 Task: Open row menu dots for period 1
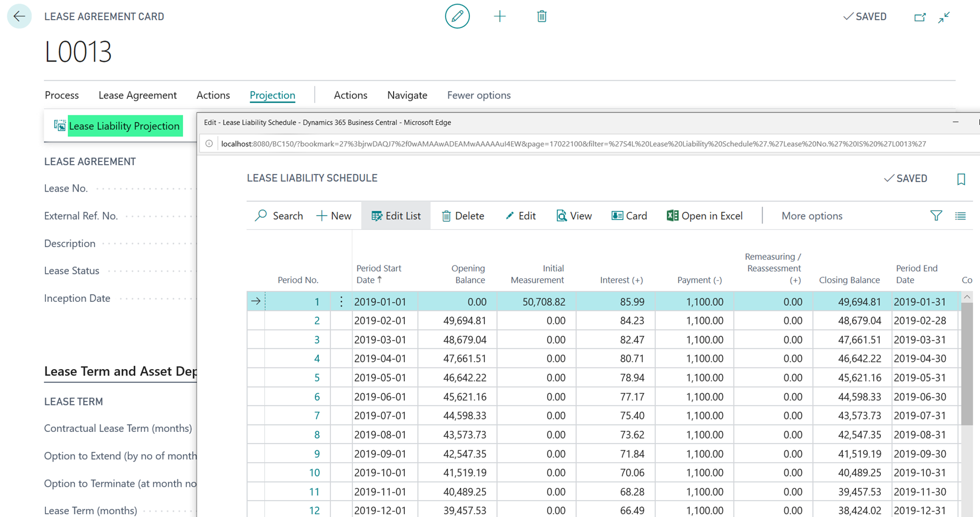[341, 301]
